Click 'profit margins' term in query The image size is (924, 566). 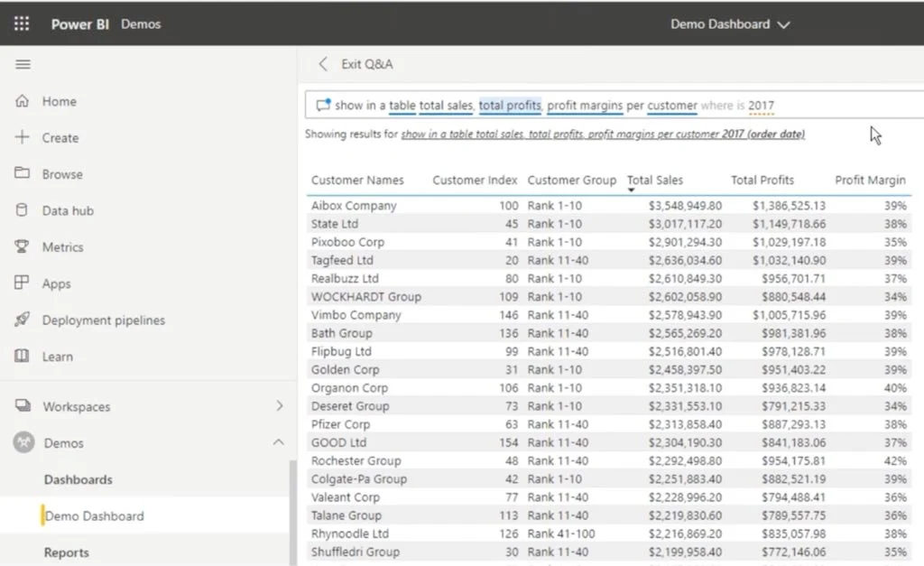pos(585,106)
